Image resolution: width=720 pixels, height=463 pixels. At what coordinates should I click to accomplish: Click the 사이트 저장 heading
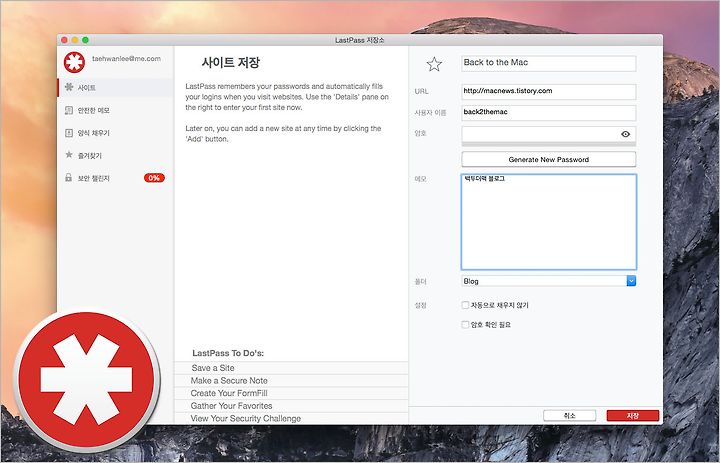(231, 62)
